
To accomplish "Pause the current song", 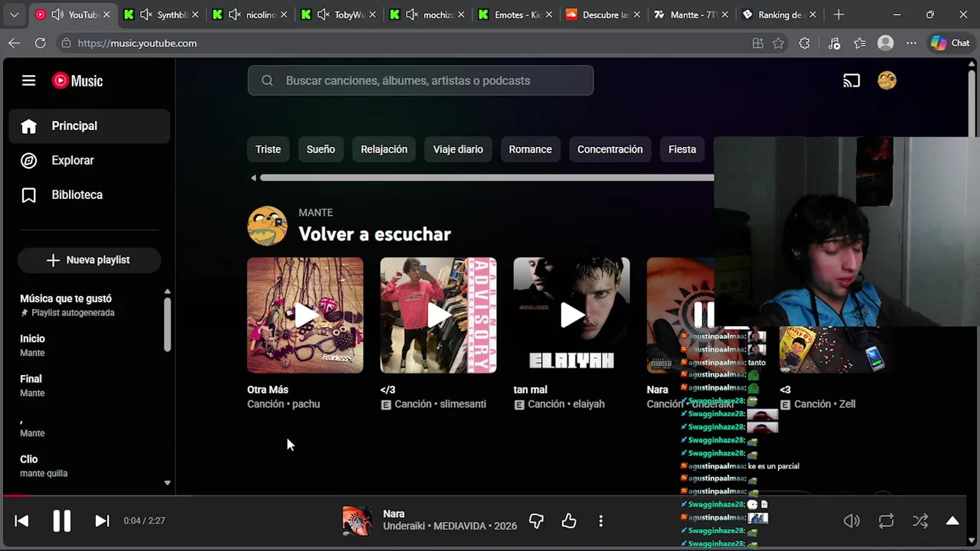I will coord(61,521).
